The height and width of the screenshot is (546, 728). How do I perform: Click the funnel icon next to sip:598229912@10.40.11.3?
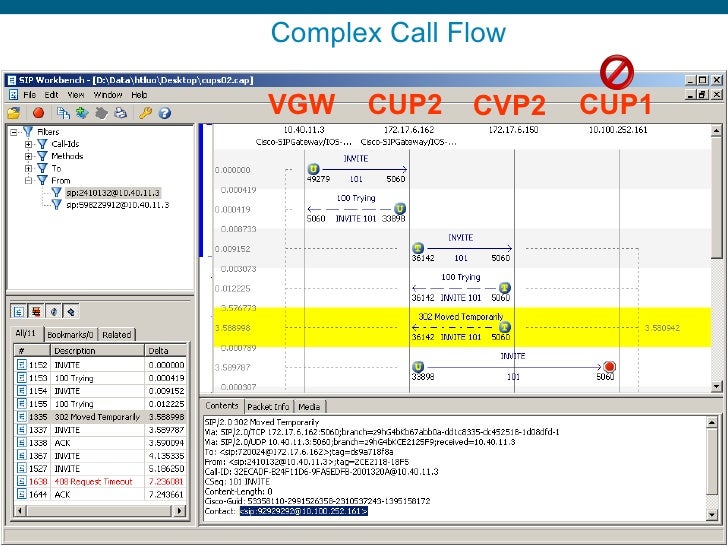pyautogui.click(x=57, y=204)
